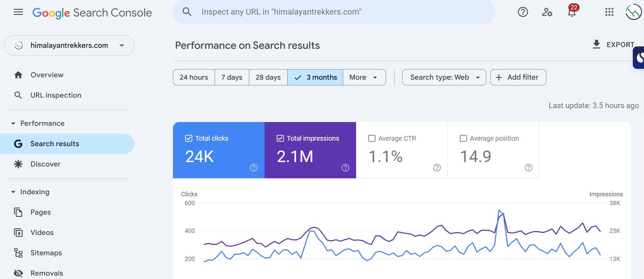Viewport: 644px width, 279px height.
Task: Click the help question mark icon
Action: pyautogui.click(x=523, y=12)
